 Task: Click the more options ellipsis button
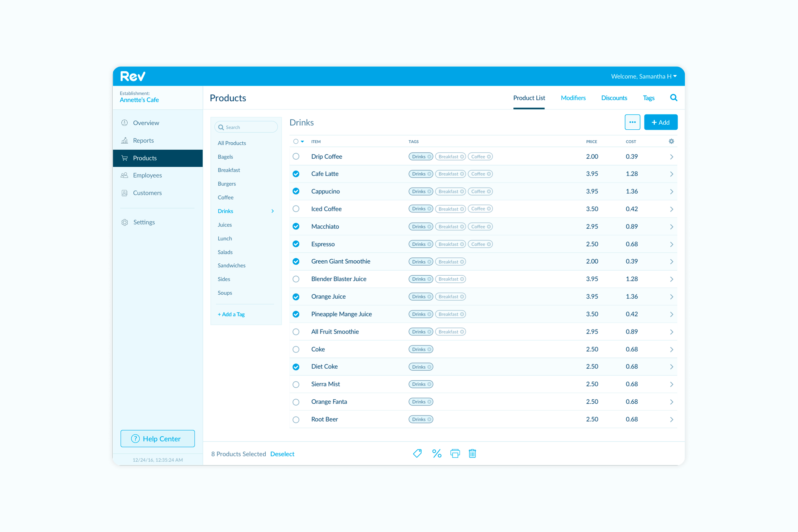(632, 122)
